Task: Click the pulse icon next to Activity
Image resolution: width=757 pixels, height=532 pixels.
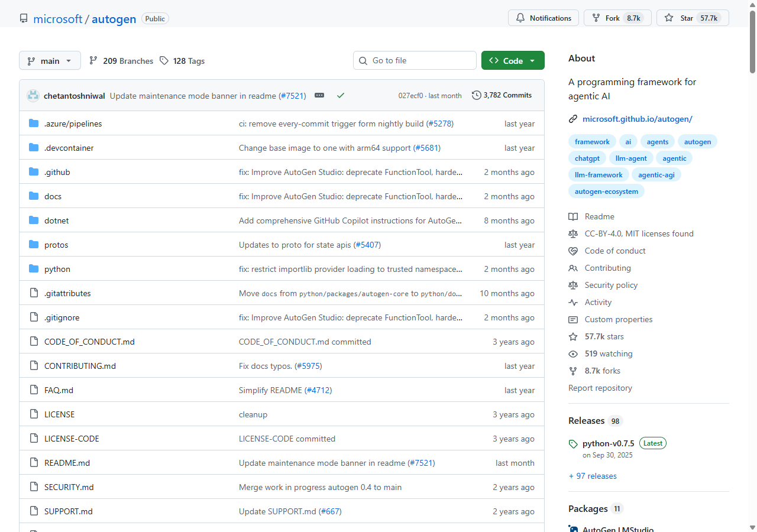Action: [x=572, y=302]
